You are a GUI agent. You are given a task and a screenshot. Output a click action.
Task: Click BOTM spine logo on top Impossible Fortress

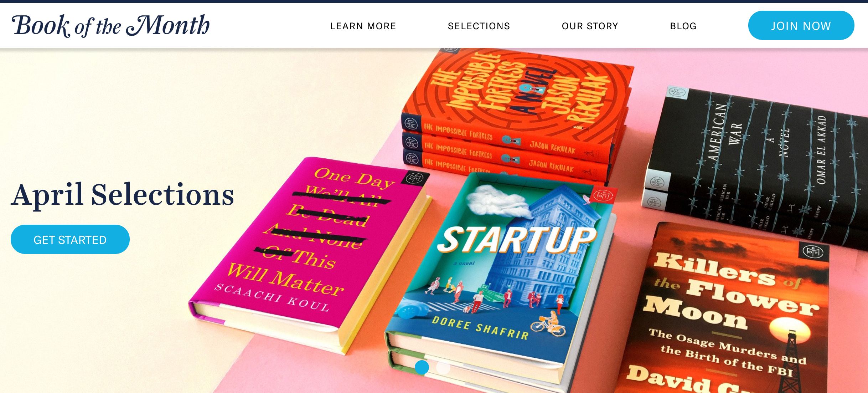point(411,123)
